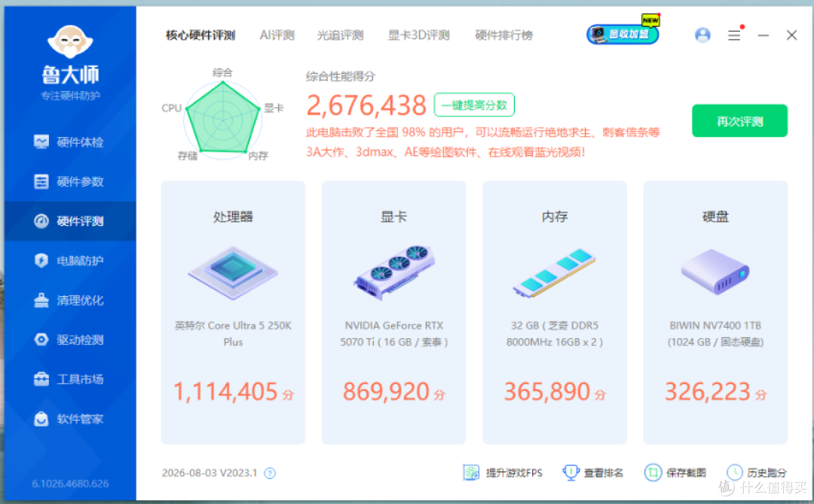814x504 pixels.
Task: Open the user account avatar
Action: point(702,35)
